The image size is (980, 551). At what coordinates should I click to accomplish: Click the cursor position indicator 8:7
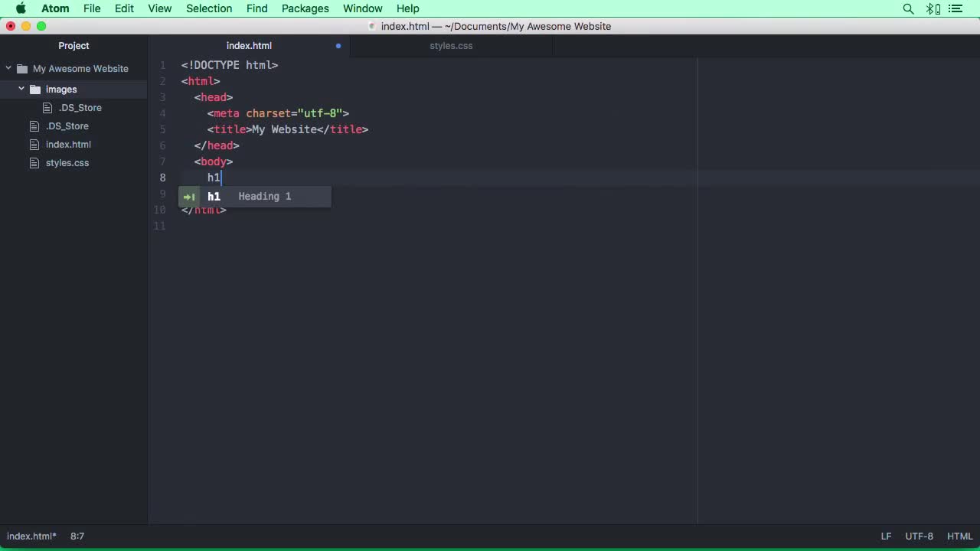pos(77,536)
